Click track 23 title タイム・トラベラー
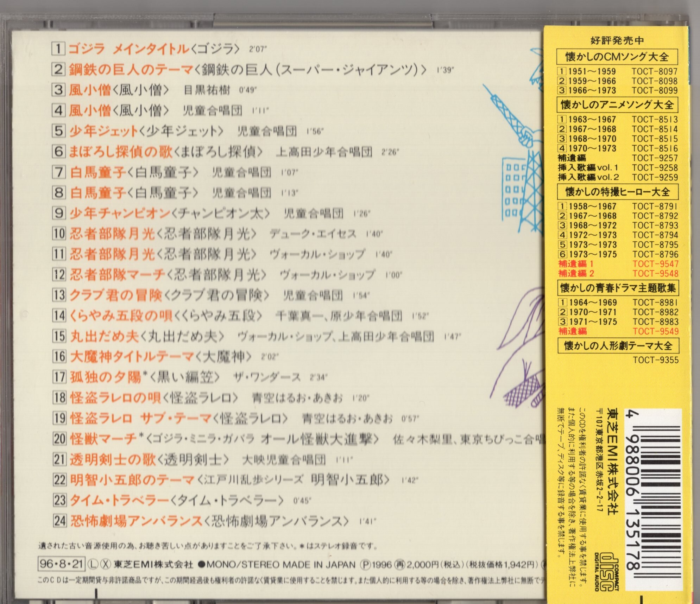The height and width of the screenshot is (604, 700). (x=120, y=500)
